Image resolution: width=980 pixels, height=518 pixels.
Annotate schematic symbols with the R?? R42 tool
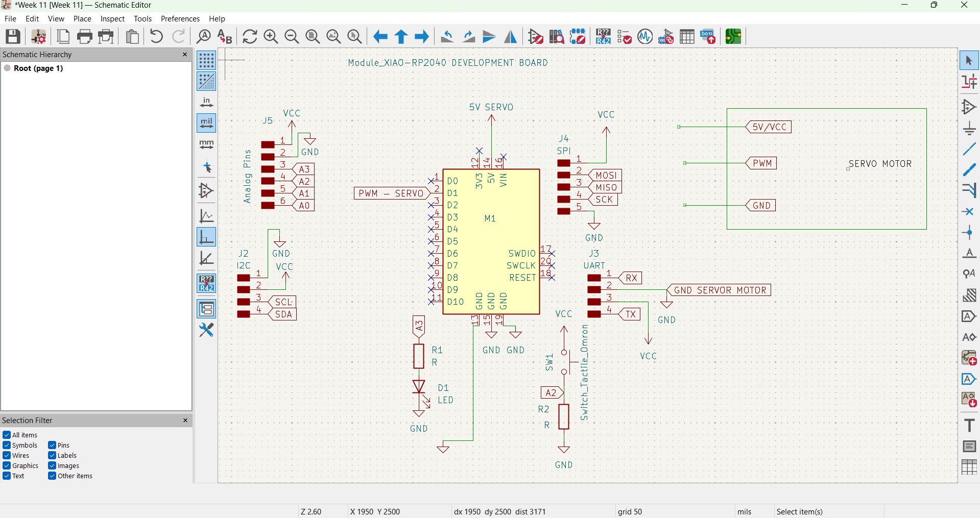coord(603,36)
